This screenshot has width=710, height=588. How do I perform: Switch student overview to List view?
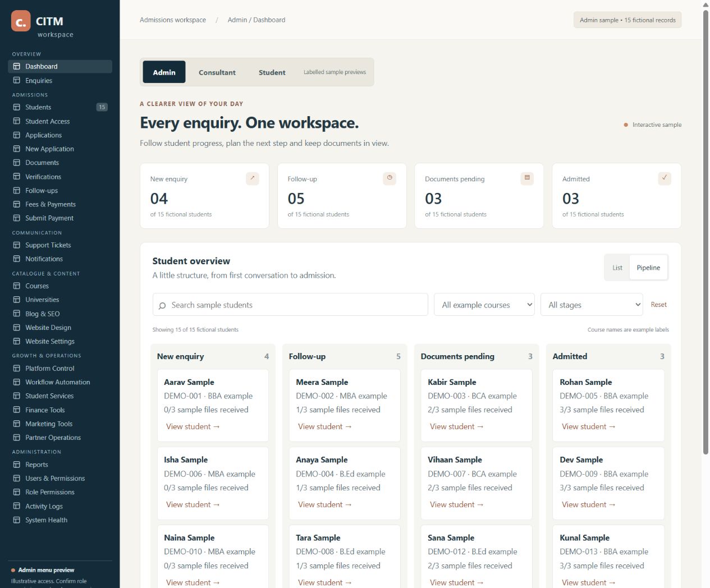tap(617, 268)
